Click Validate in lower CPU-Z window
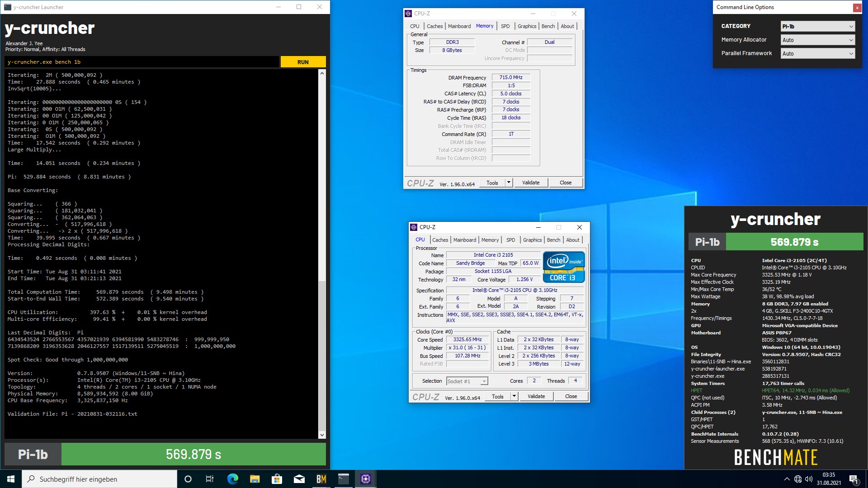 pos(536,396)
